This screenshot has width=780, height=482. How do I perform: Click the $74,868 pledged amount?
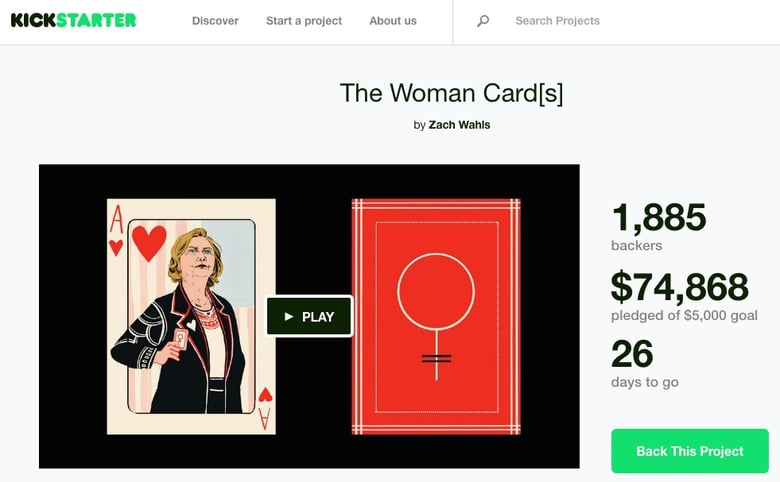[x=679, y=287]
